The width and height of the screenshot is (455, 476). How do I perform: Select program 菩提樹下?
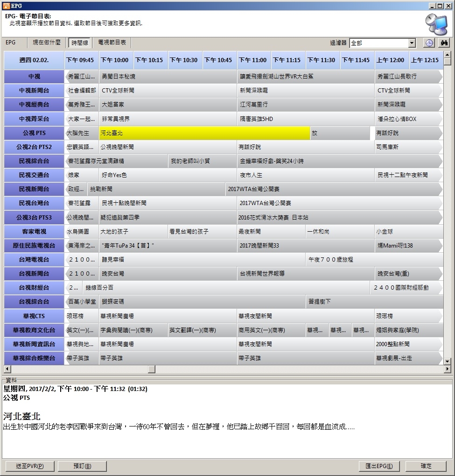coord(374,301)
